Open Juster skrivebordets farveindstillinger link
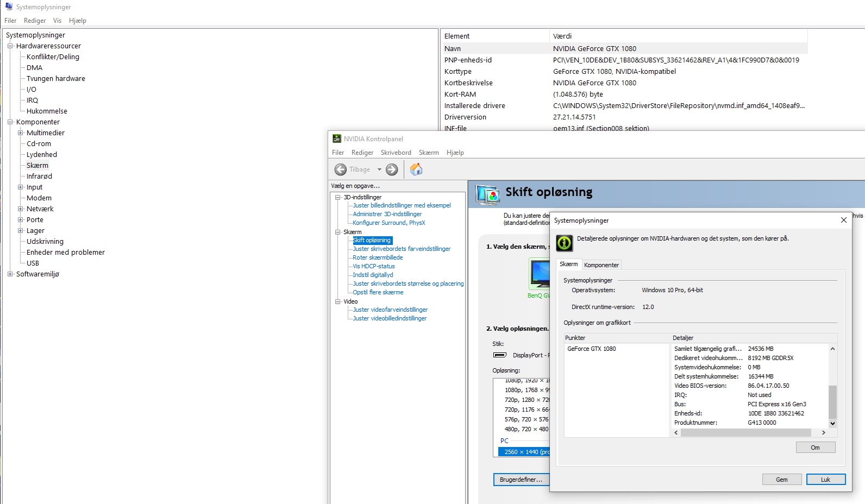Viewport: 865px width, 504px height. point(402,249)
